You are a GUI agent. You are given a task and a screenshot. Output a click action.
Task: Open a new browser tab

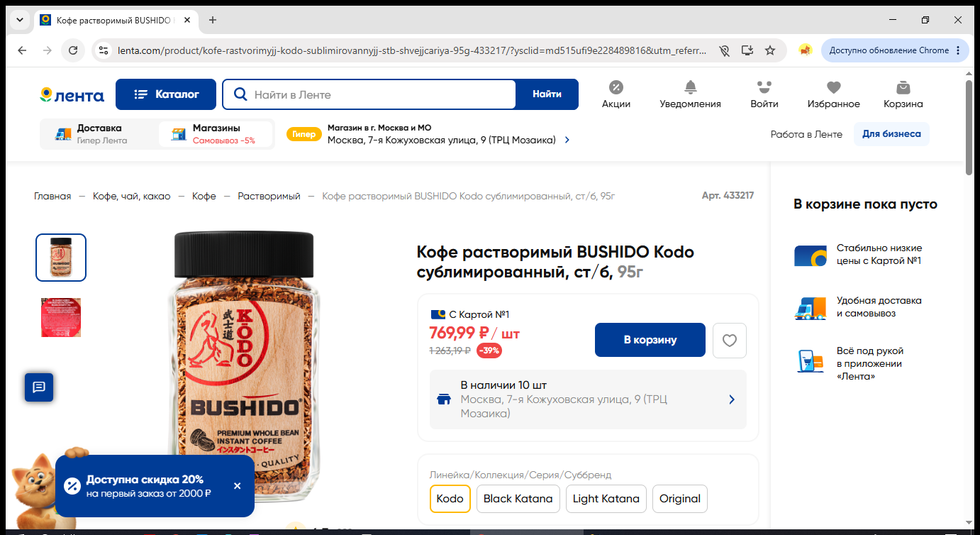(213, 20)
